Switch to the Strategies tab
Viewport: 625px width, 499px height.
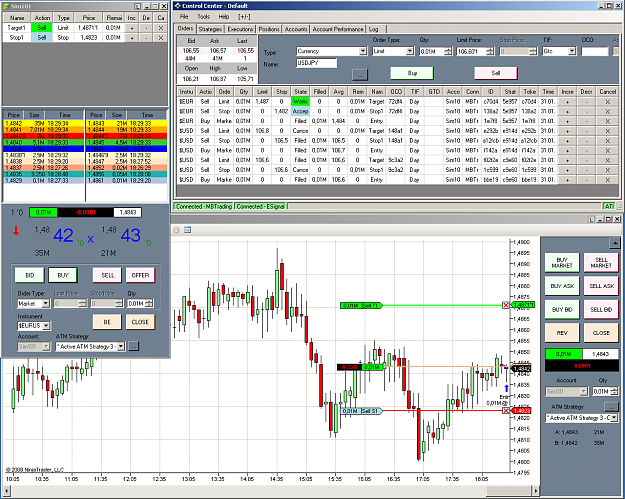[x=210, y=29]
